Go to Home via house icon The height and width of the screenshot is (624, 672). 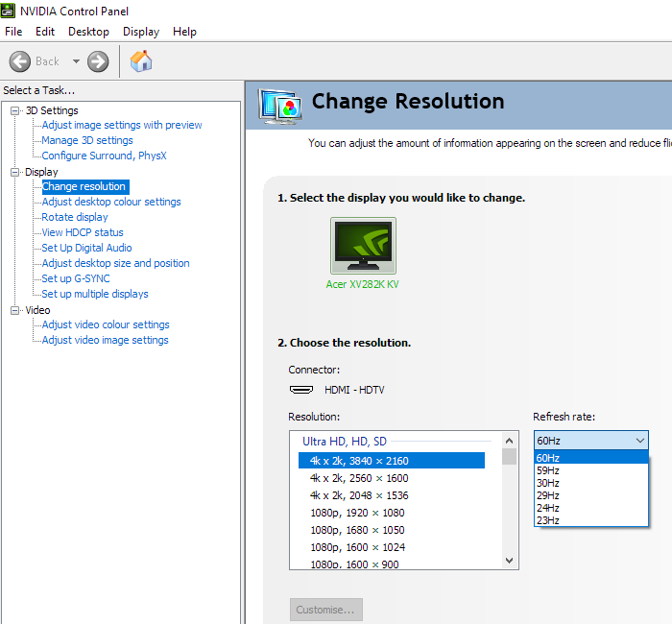(x=141, y=61)
